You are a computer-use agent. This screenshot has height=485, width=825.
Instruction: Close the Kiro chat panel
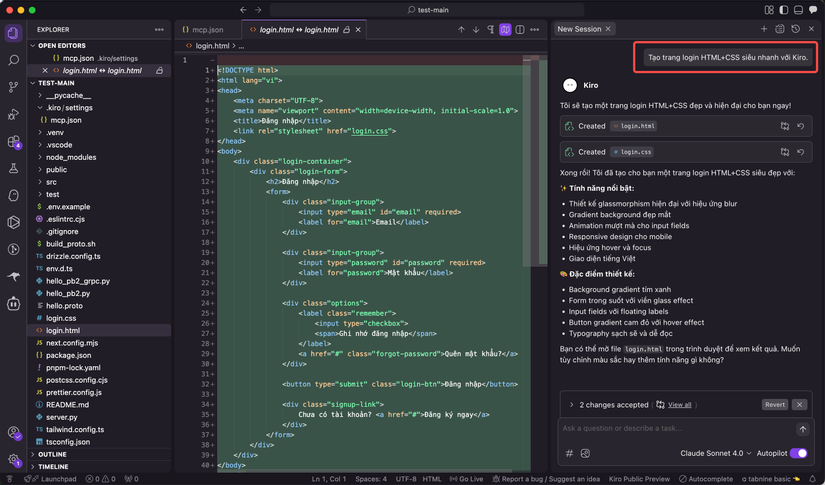point(811,29)
